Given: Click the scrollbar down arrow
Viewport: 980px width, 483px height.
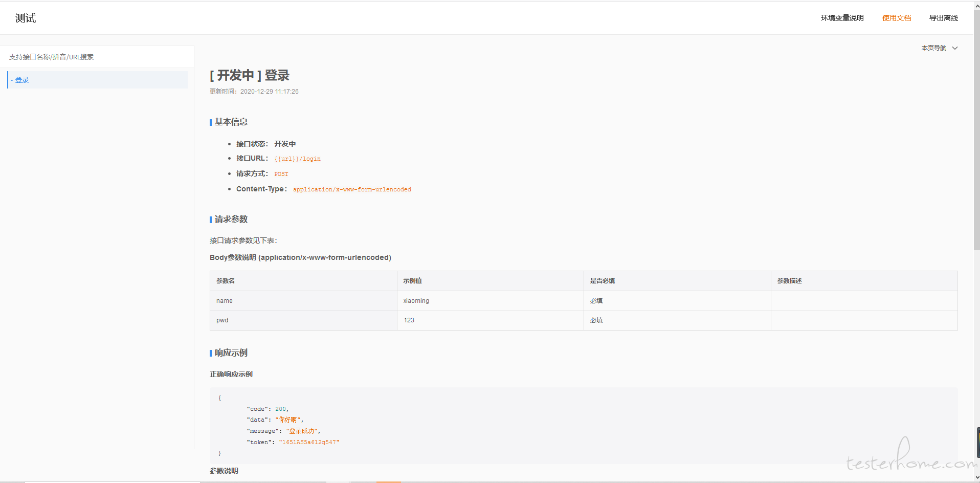Looking at the screenshot, I should click(x=977, y=477).
